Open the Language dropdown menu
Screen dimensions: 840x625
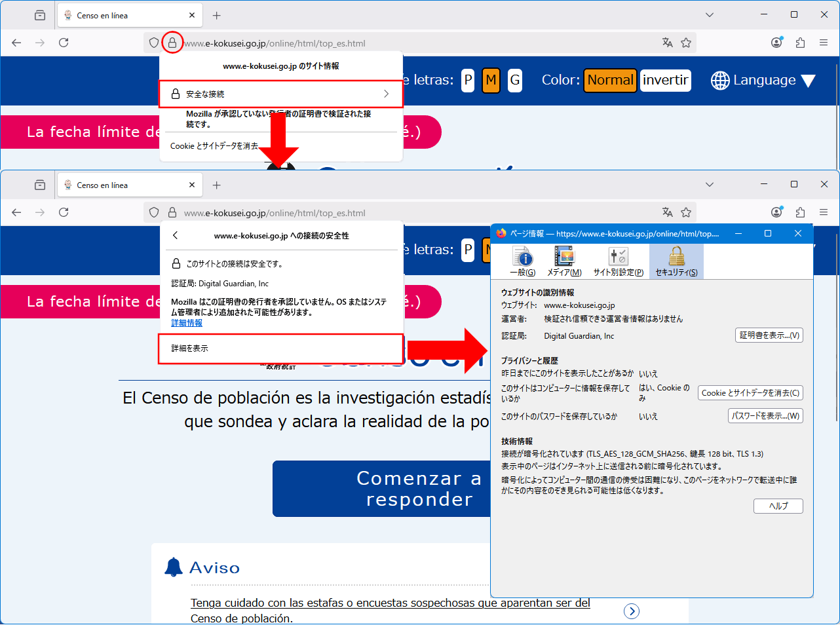point(763,81)
